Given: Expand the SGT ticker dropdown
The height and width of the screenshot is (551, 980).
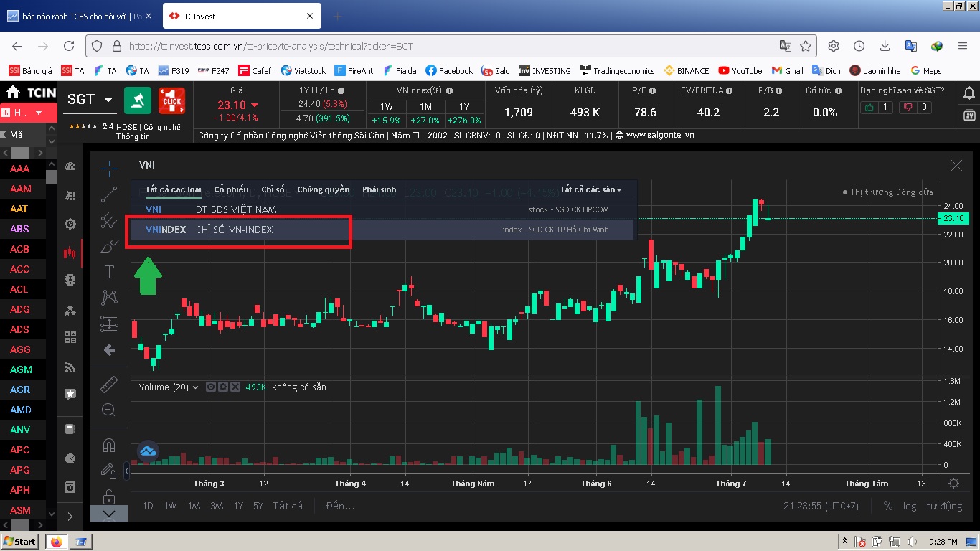Looking at the screenshot, I should pos(108,100).
